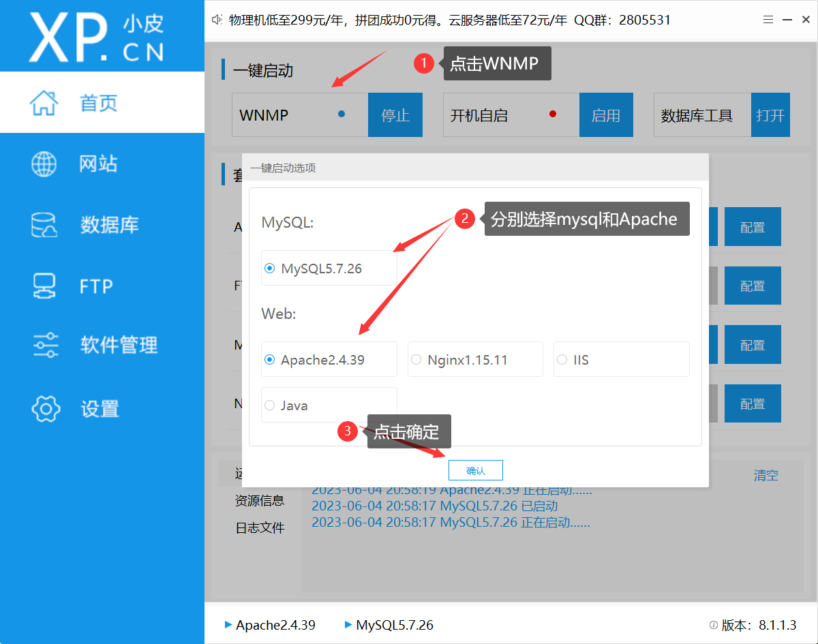Click the 网站 globe icon
The height and width of the screenshot is (644, 818).
coord(45,164)
